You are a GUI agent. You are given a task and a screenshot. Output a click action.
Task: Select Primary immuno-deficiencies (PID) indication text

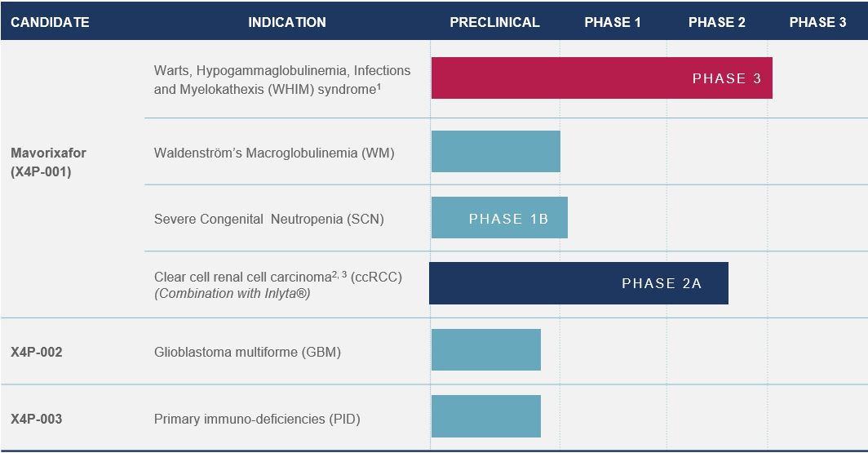click(257, 419)
